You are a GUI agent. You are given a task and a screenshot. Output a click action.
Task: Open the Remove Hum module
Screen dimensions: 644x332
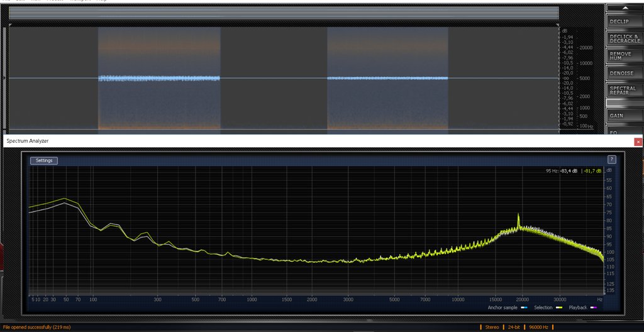tap(624, 56)
